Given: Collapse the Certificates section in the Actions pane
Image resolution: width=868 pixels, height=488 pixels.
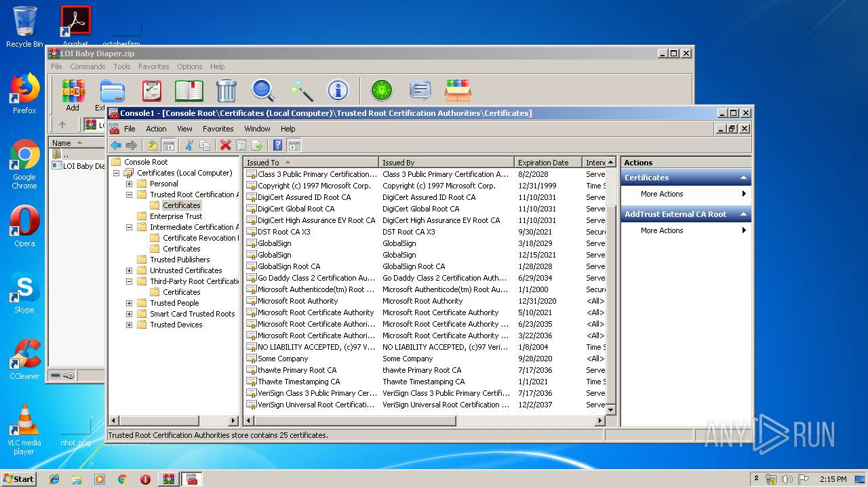Looking at the screenshot, I should 743,178.
